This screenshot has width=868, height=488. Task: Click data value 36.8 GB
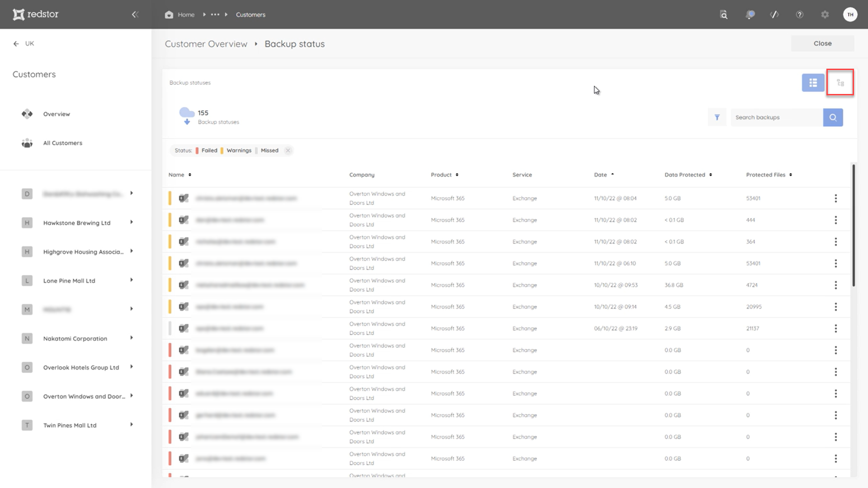674,285
